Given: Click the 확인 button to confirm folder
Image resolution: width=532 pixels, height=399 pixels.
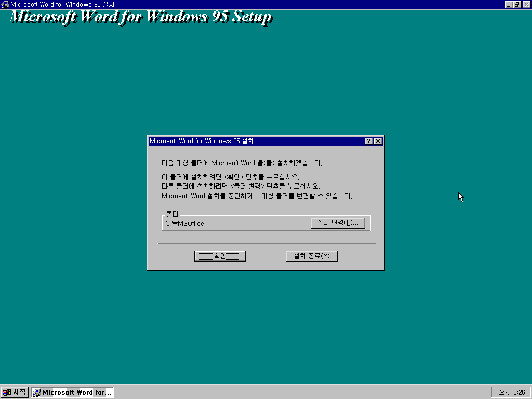Looking at the screenshot, I should point(220,256).
